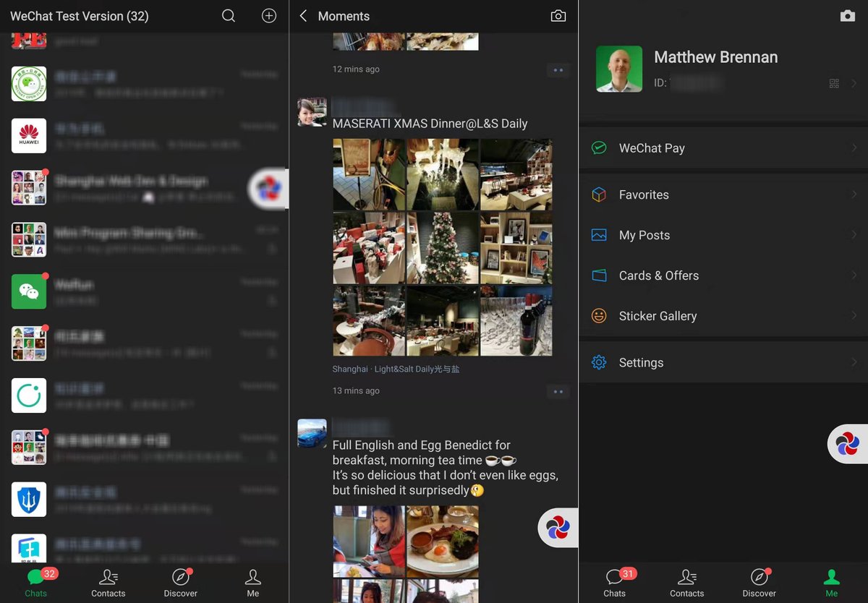Tap floating pinwheel button in Moments
The width and height of the screenshot is (868, 603).
558,528
